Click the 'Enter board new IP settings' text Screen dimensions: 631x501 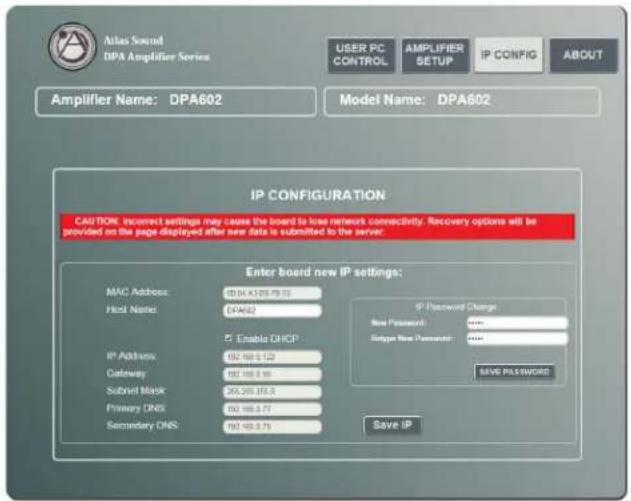[324, 272]
